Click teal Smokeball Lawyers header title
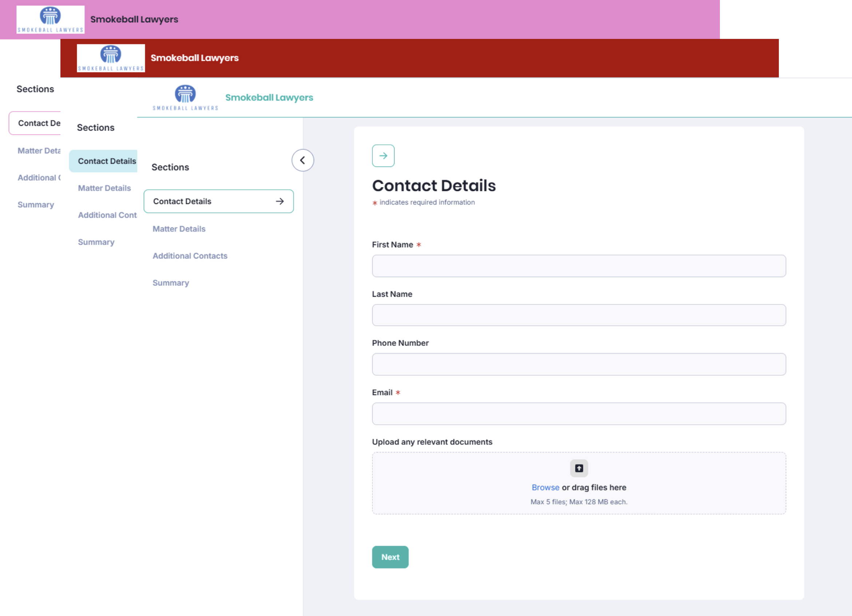852x616 pixels. coord(269,97)
